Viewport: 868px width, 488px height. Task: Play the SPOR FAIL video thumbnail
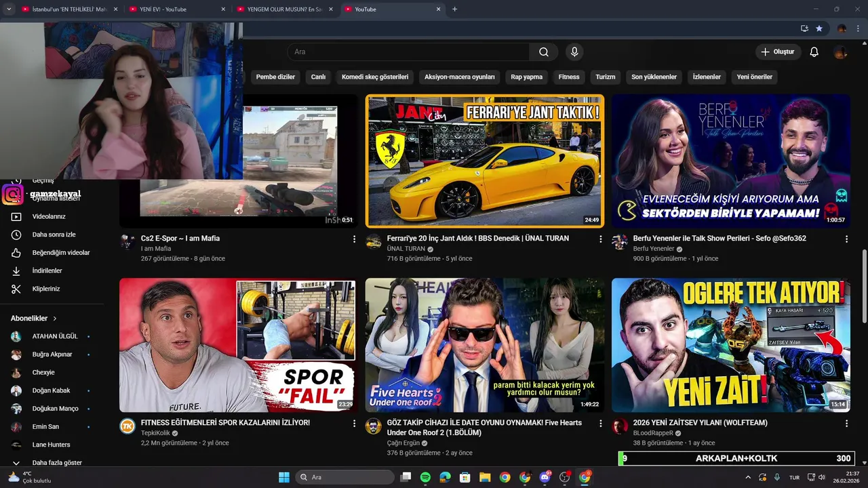(x=237, y=345)
